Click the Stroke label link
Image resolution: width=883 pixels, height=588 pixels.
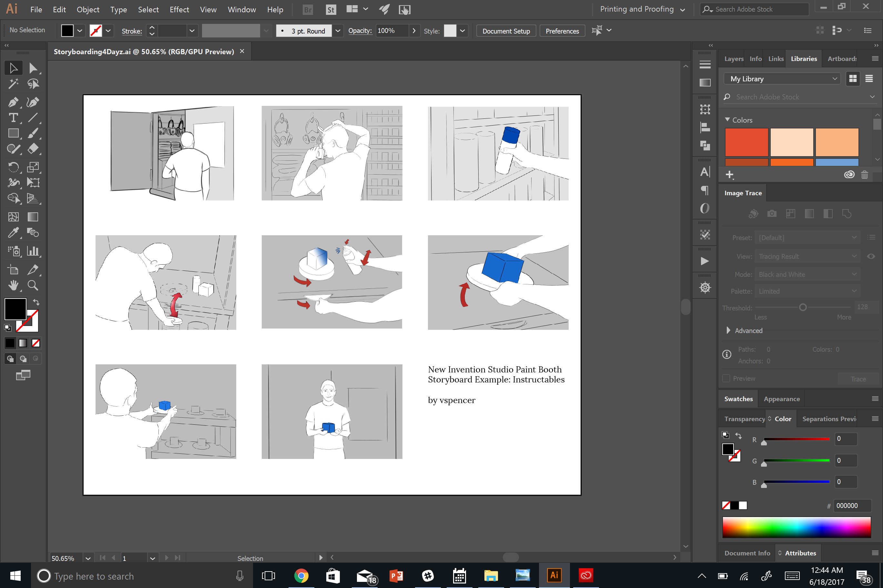click(132, 31)
